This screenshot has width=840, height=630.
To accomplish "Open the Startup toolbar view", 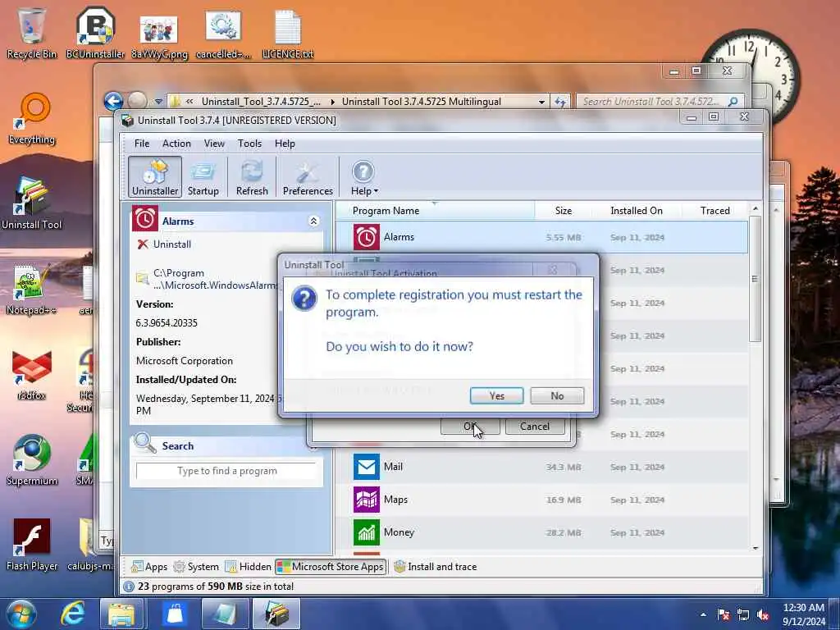I will [x=203, y=177].
